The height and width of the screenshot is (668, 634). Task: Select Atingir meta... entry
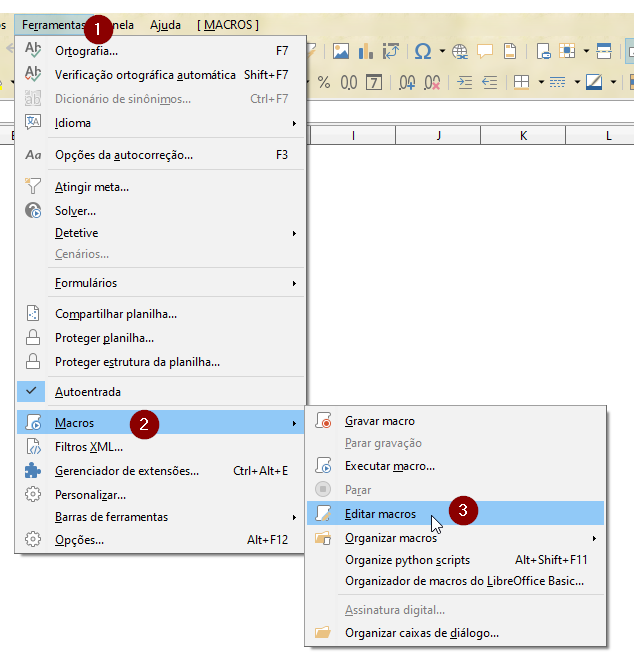(161, 187)
